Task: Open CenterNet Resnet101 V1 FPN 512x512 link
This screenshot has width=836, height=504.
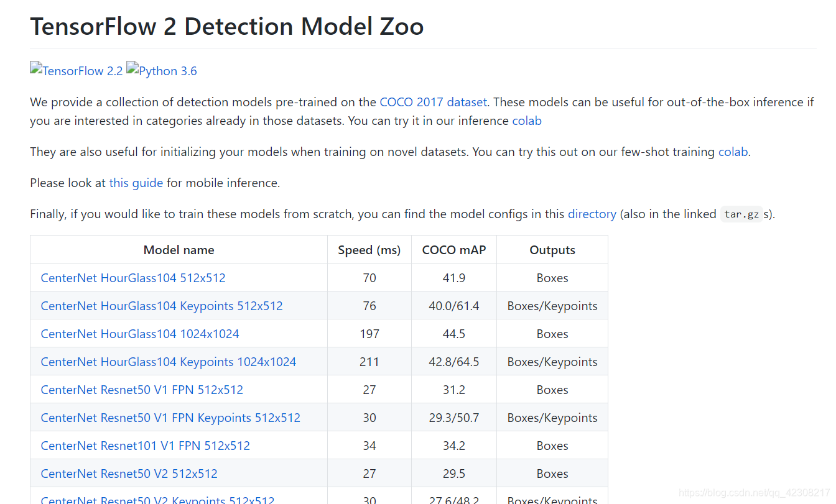Action: 146,446
